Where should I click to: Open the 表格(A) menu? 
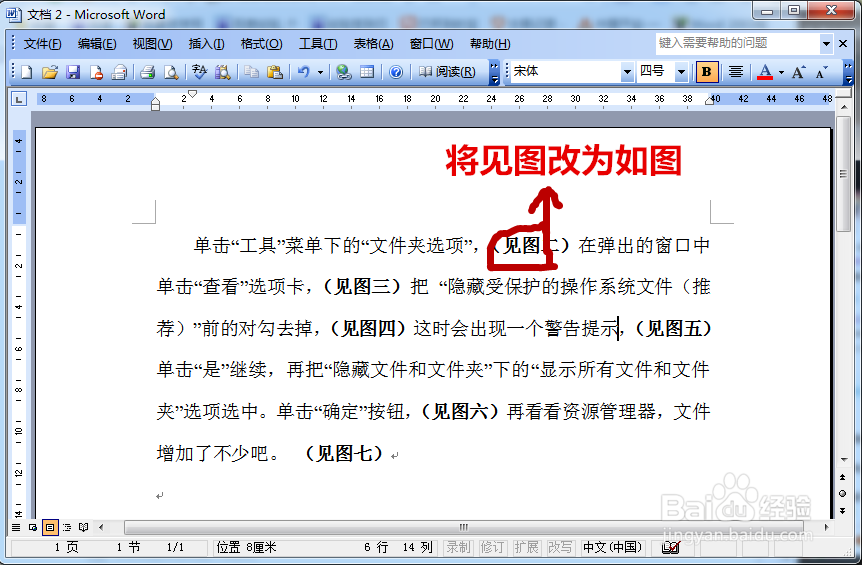(373, 44)
